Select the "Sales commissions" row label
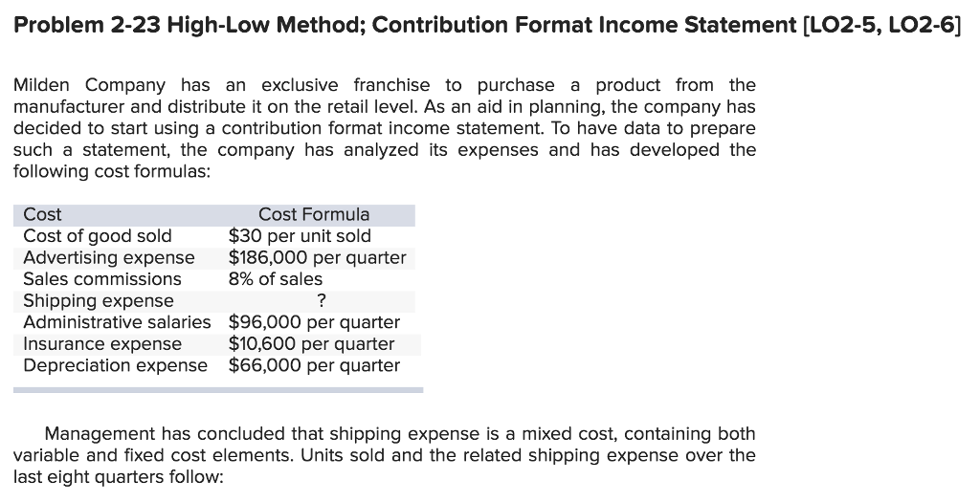The height and width of the screenshot is (502, 980). [x=102, y=279]
